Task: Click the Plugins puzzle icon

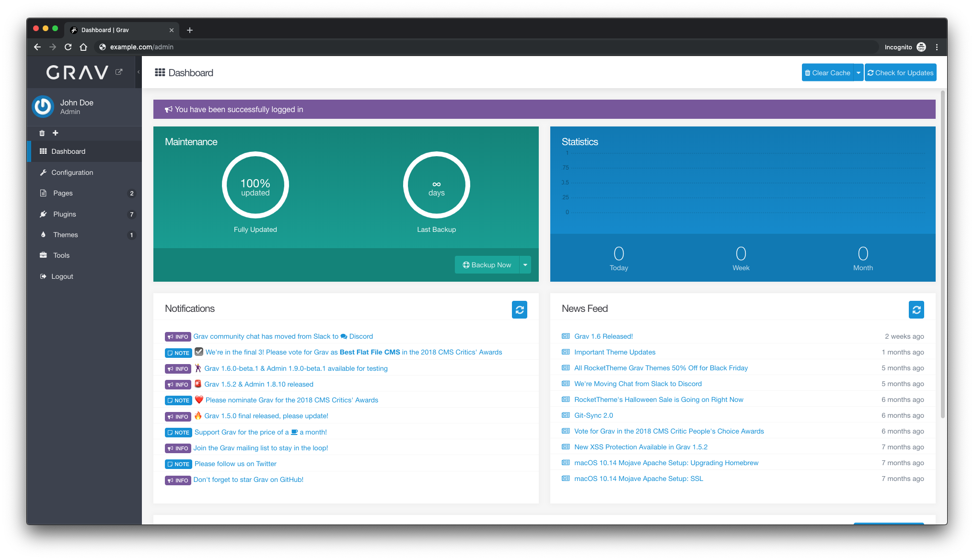Action: (44, 214)
